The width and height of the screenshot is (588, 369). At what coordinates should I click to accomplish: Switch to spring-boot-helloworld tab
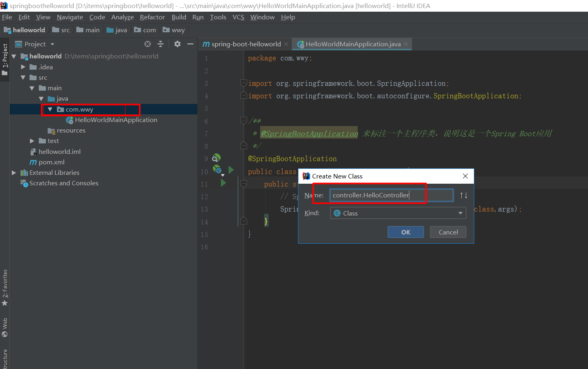pyautogui.click(x=245, y=44)
